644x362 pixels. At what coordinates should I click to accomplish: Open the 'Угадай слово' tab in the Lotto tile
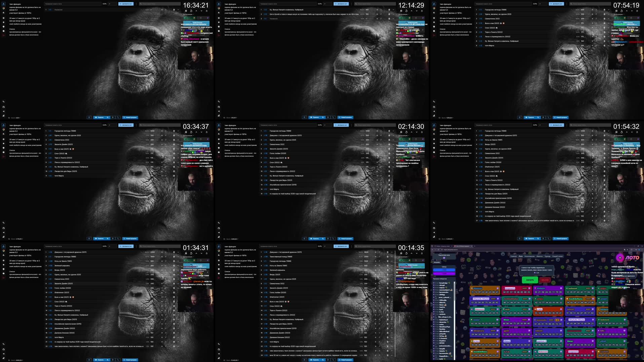558,256
